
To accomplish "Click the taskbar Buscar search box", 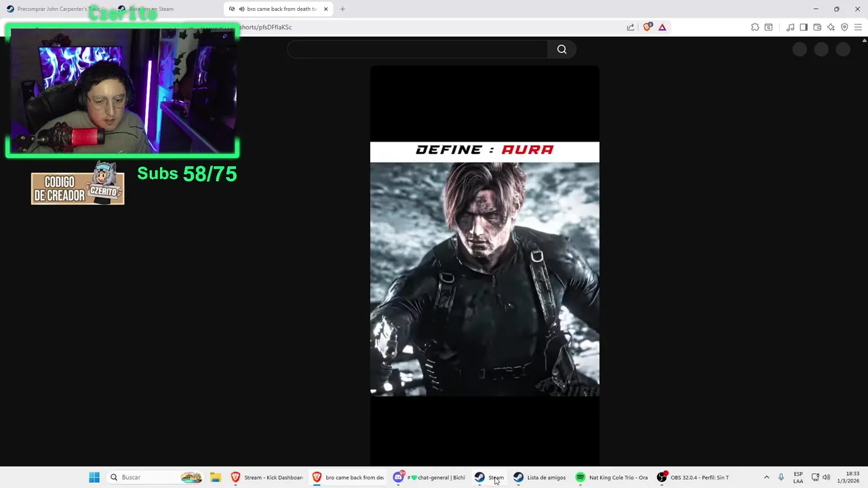I will [x=155, y=477].
